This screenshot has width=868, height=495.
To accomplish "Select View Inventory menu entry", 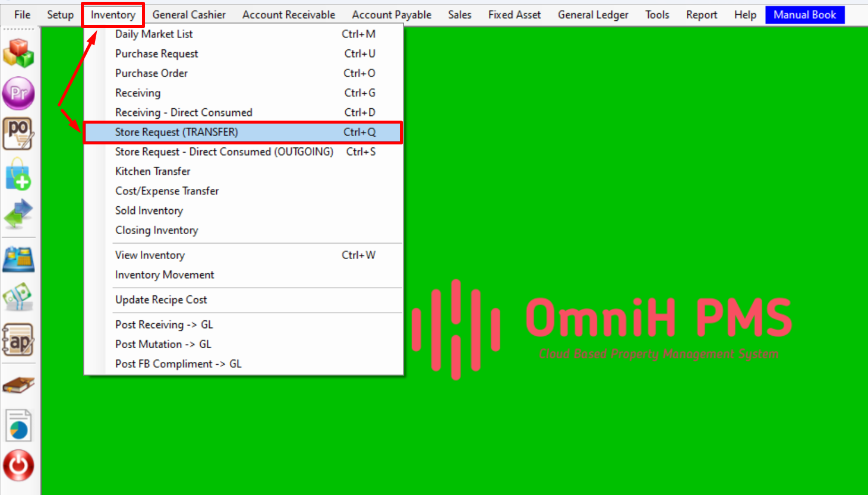I will coord(244,255).
